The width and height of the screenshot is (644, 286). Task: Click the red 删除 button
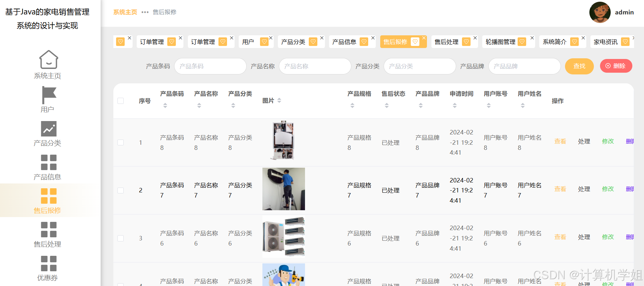coord(616,66)
